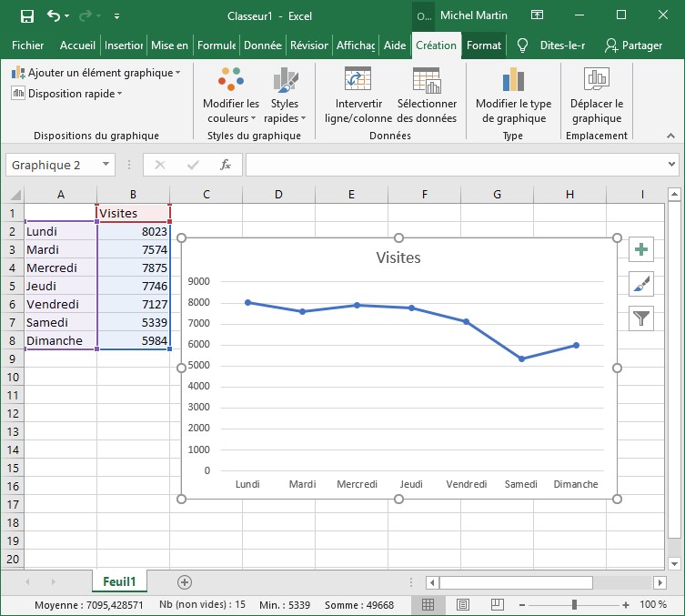Viewport: 685px width, 616px height.
Task: Open the chart styles paintbrush button
Action: click(x=642, y=284)
